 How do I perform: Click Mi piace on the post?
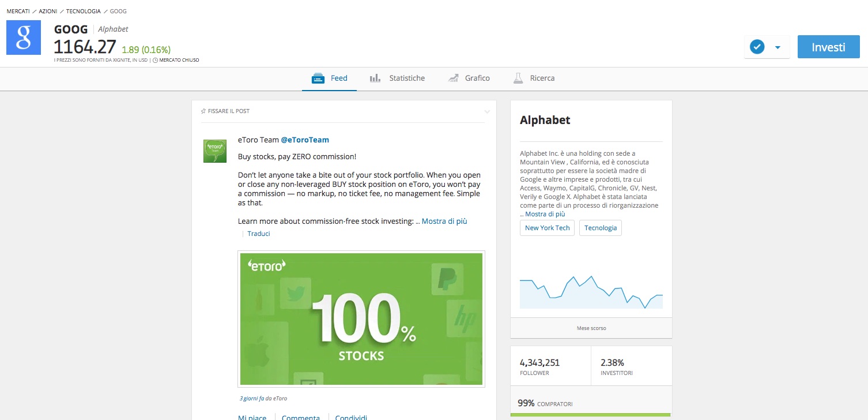[252, 417]
